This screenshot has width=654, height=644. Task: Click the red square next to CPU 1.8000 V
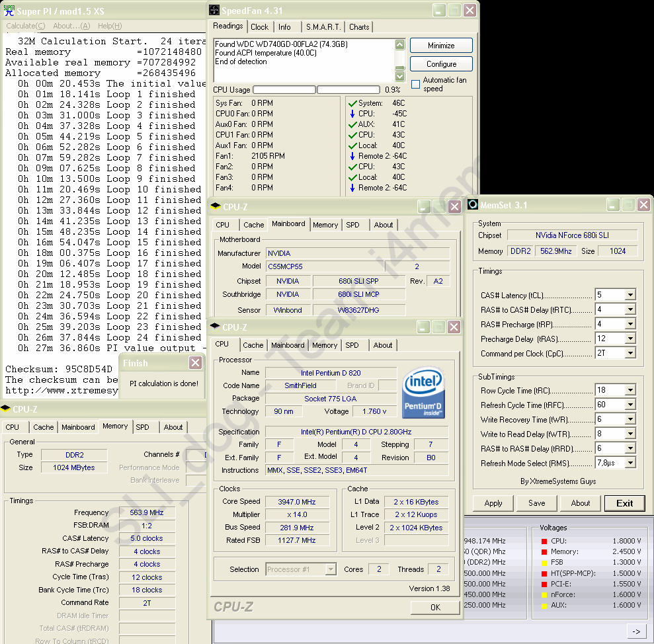coord(544,542)
